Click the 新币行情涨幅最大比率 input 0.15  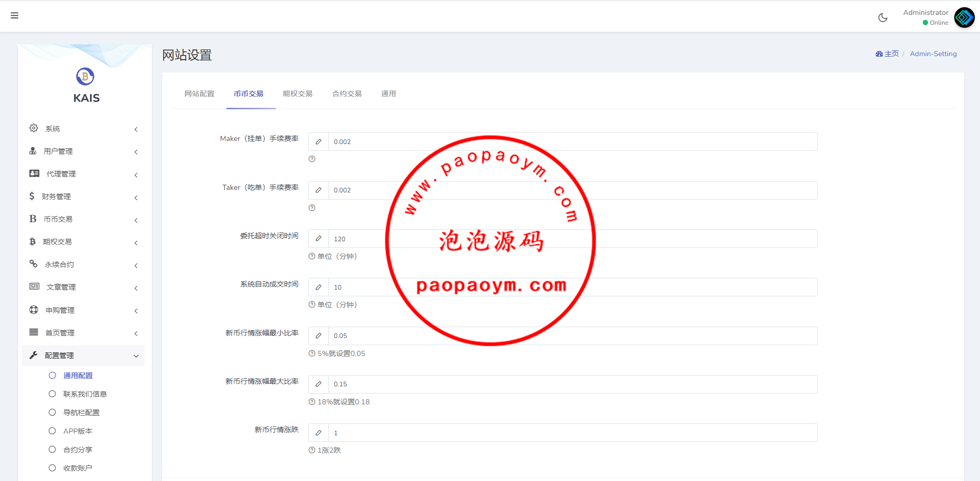tap(573, 384)
